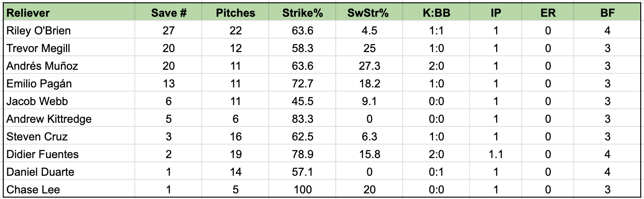The image size is (644, 199).
Task: Select Didier Fuentes' IP value 1.1
Action: tap(496, 154)
